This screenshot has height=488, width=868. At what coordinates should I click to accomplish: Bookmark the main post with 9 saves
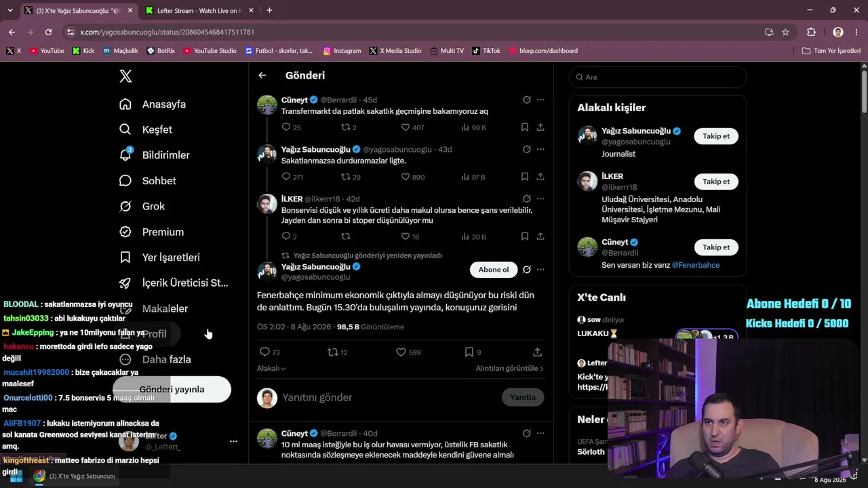click(x=469, y=352)
